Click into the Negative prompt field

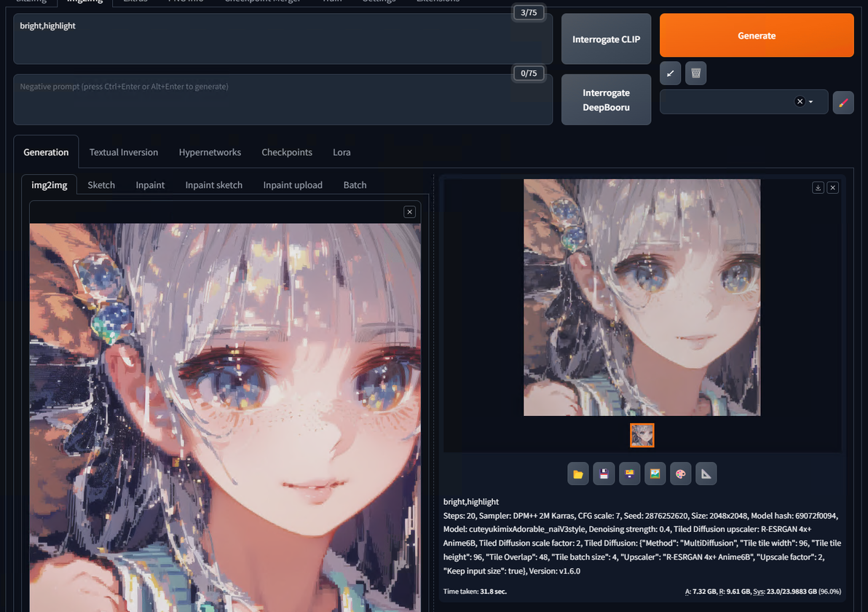[x=283, y=100]
